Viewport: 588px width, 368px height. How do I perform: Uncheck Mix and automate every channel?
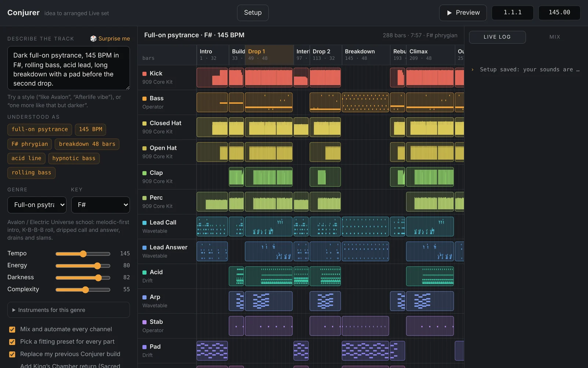[12, 329]
